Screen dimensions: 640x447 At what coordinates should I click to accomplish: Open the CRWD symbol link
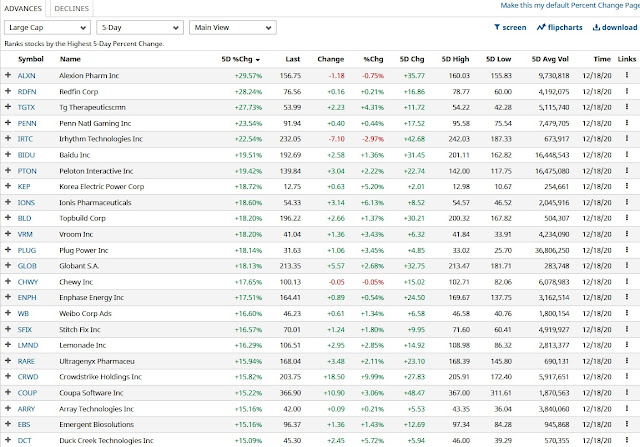click(28, 377)
